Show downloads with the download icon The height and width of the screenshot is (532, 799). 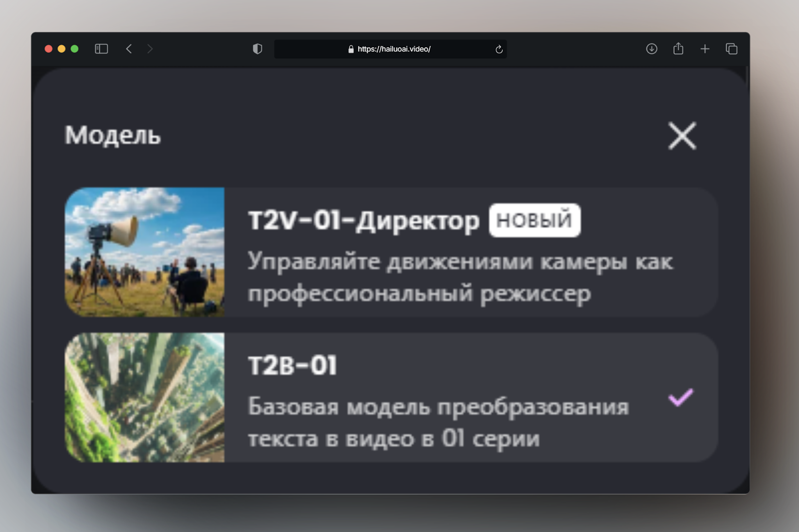point(652,49)
